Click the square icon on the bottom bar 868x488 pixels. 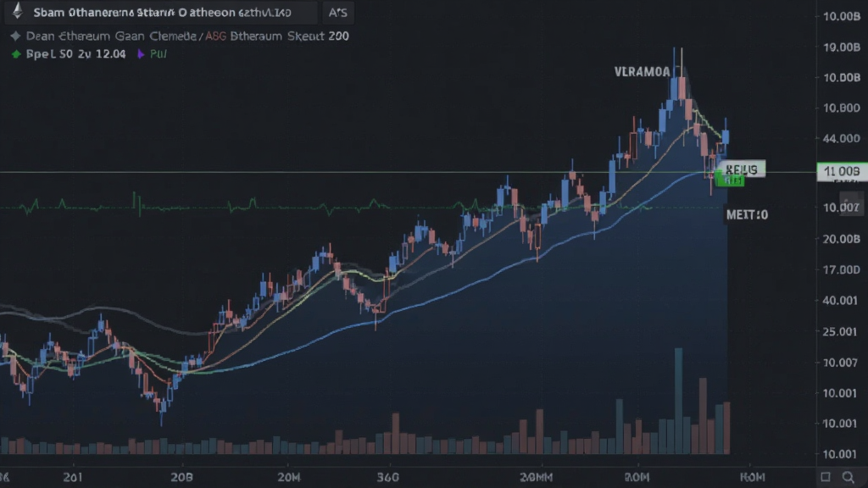tap(826, 477)
